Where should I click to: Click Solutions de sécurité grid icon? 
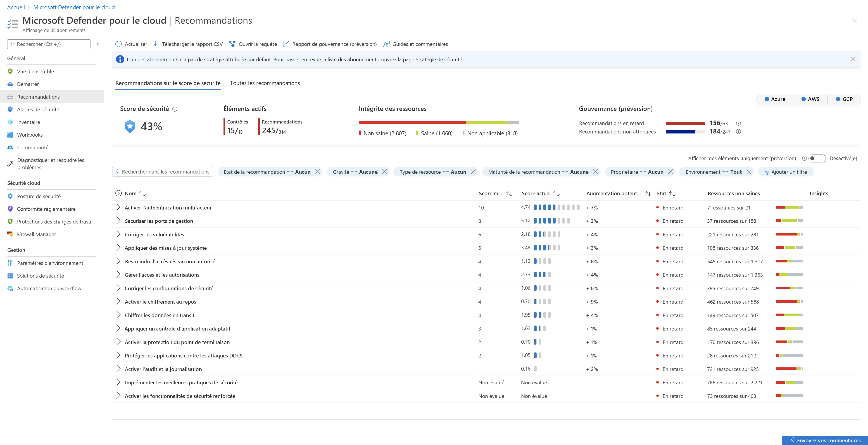[10, 276]
